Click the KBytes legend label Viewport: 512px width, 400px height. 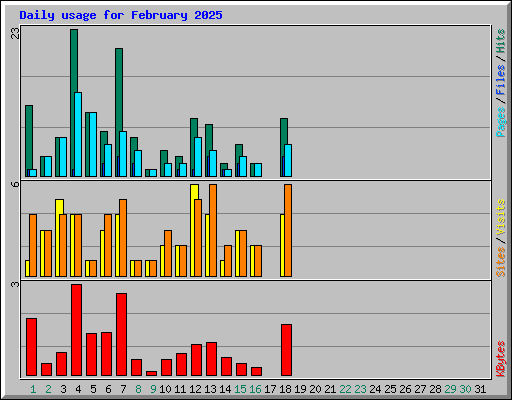click(500, 359)
